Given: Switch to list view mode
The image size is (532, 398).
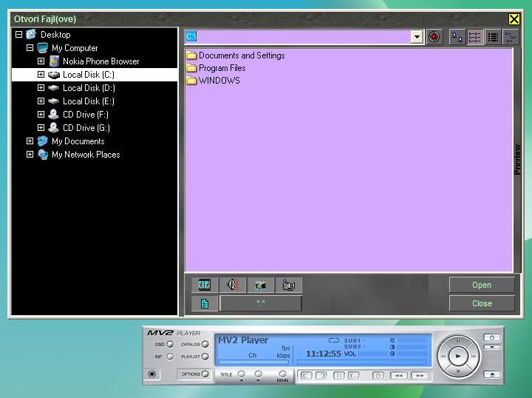Looking at the screenshot, I should (493, 37).
